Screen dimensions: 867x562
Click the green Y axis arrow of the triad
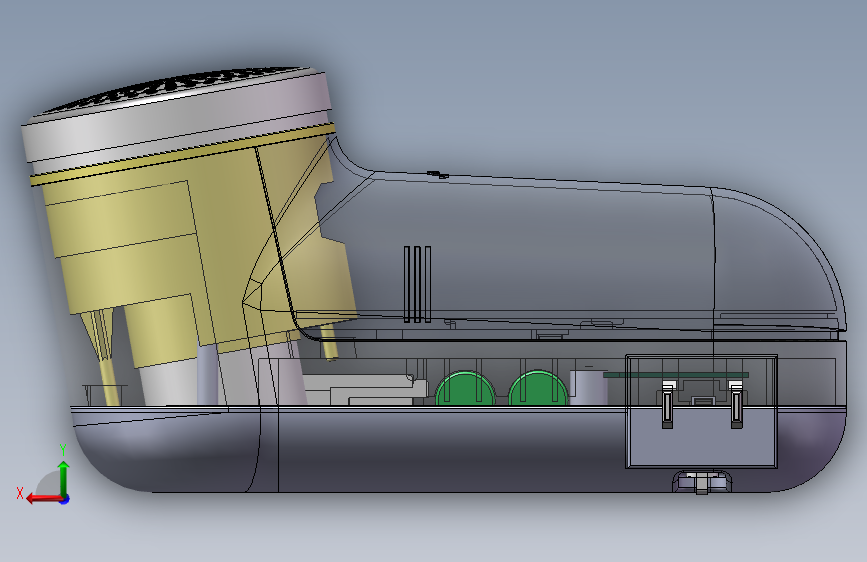point(64,478)
